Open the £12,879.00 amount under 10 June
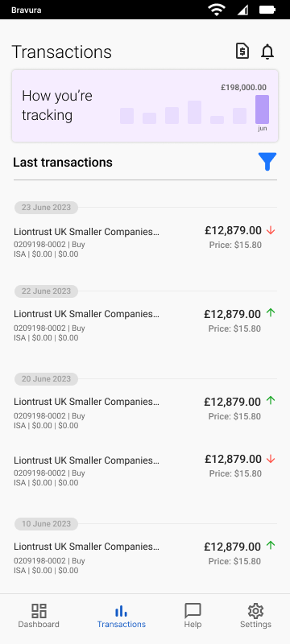Image resolution: width=290 pixels, height=644 pixels. (x=233, y=547)
